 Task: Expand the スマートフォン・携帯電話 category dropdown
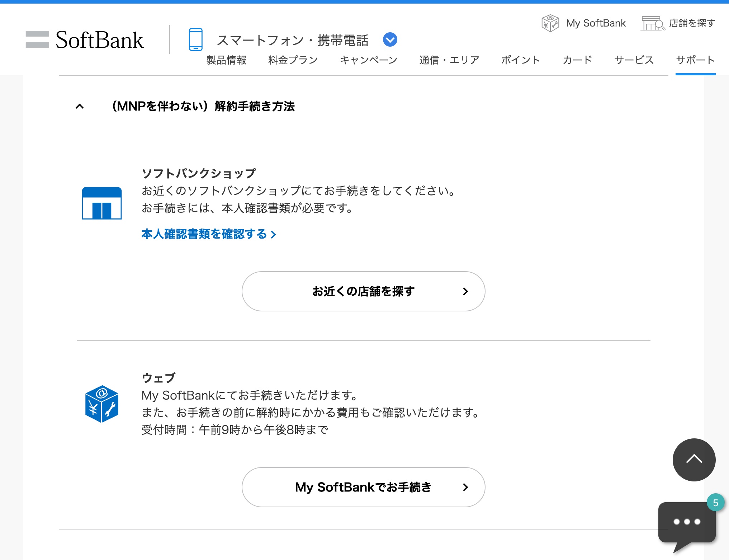(390, 39)
